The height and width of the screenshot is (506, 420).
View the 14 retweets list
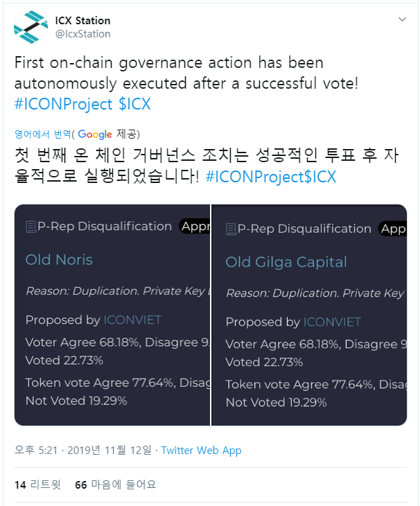[37, 485]
